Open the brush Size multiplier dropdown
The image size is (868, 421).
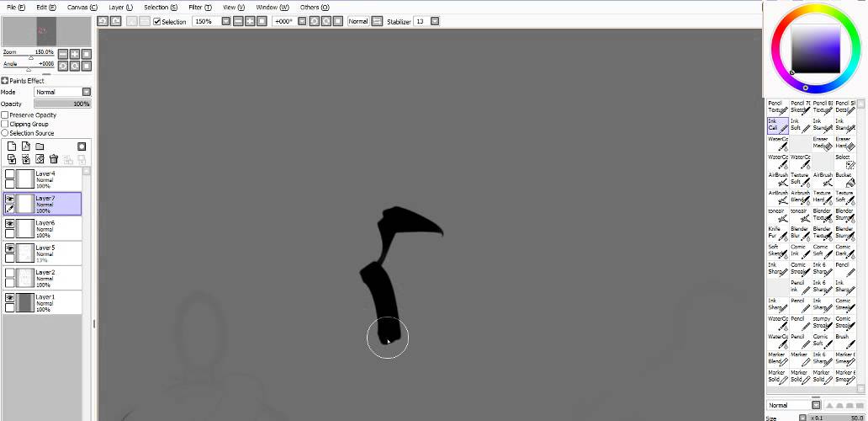[802, 418]
